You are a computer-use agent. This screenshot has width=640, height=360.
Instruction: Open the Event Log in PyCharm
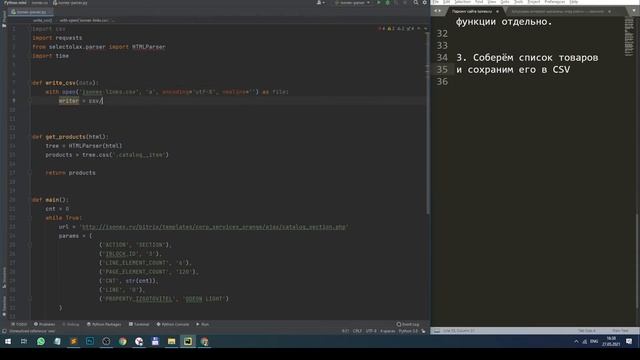pos(408,324)
